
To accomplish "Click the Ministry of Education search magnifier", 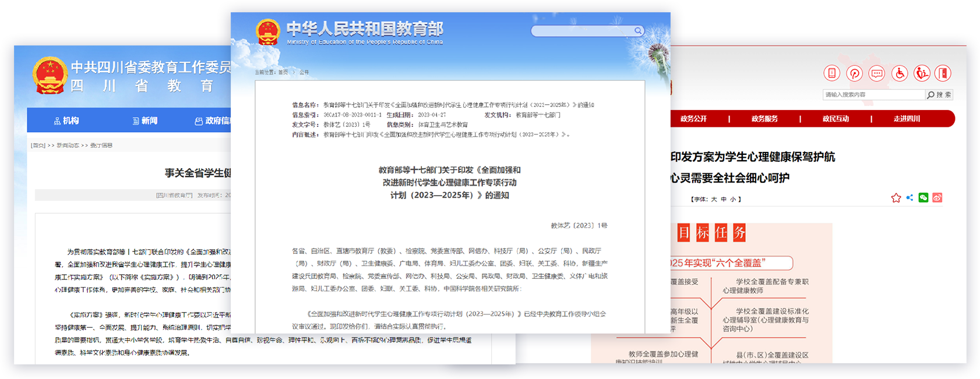I will pyautogui.click(x=638, y=31).
